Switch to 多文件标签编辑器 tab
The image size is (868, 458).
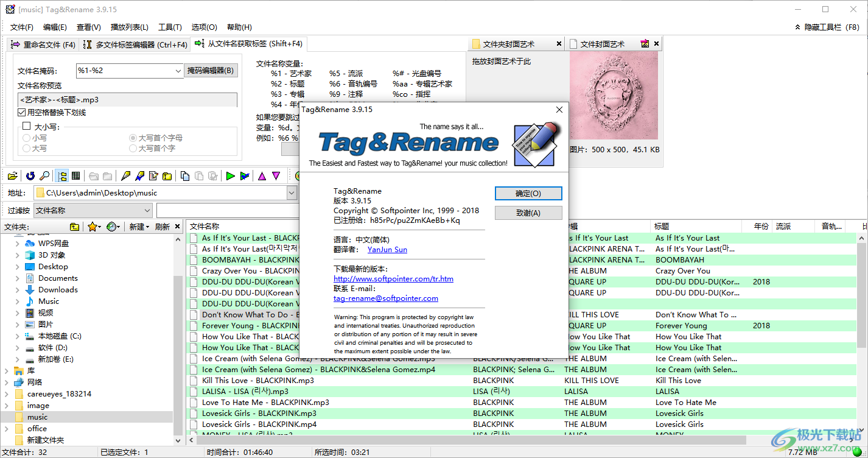pos(135,44)
